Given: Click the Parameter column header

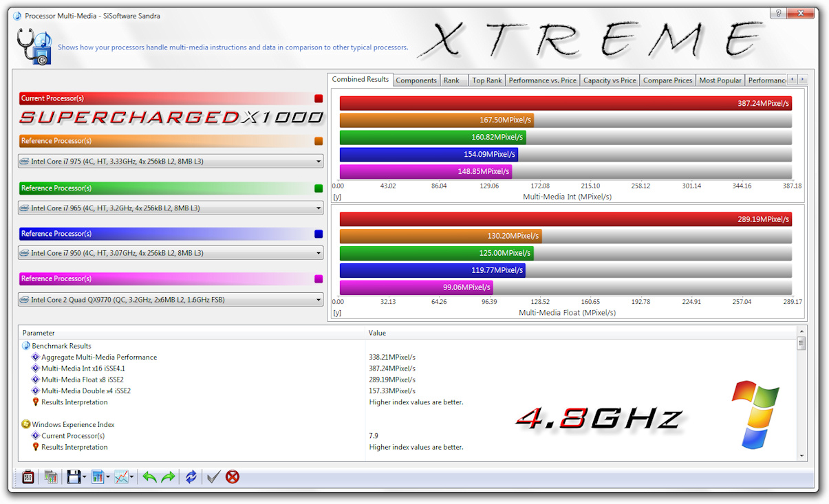Looking at the screenshot, I should coord(193,333).
